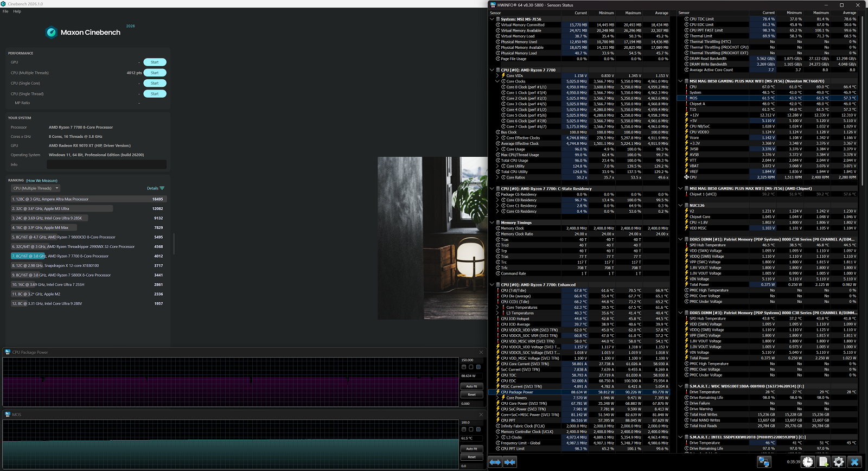
Task: Open the remote network monitoring icon
Action: 764,462
